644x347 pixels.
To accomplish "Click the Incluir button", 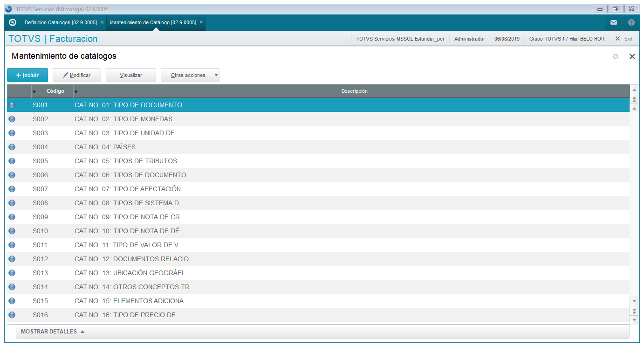I will 27,75.
